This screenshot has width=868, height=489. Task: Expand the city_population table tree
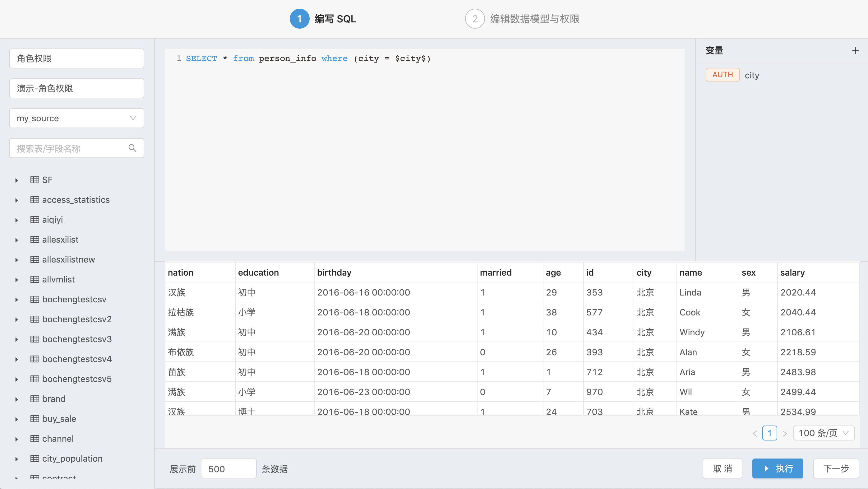tap(16, 459)
